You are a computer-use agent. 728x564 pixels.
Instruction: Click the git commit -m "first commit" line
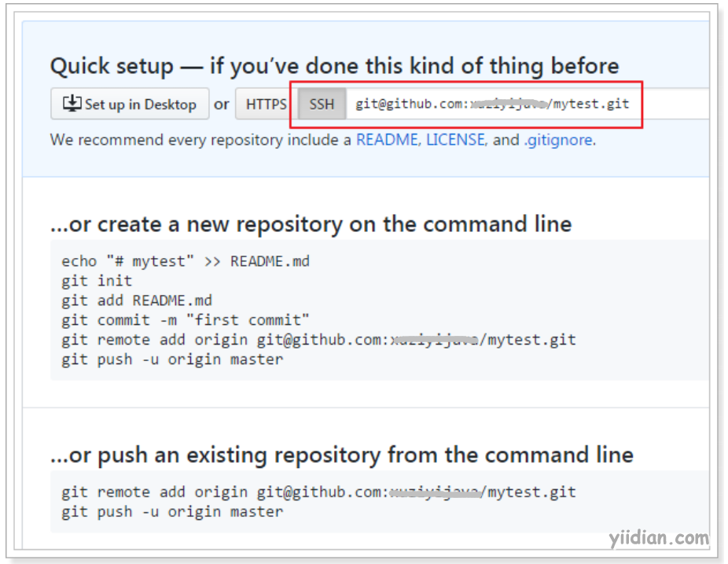pyautogui.click(x=186, y=320)
